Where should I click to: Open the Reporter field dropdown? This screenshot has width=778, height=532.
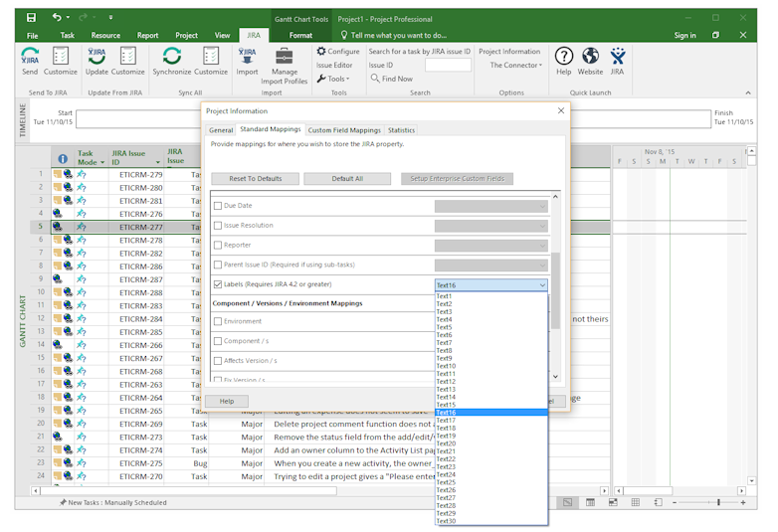tap(491, 246)
